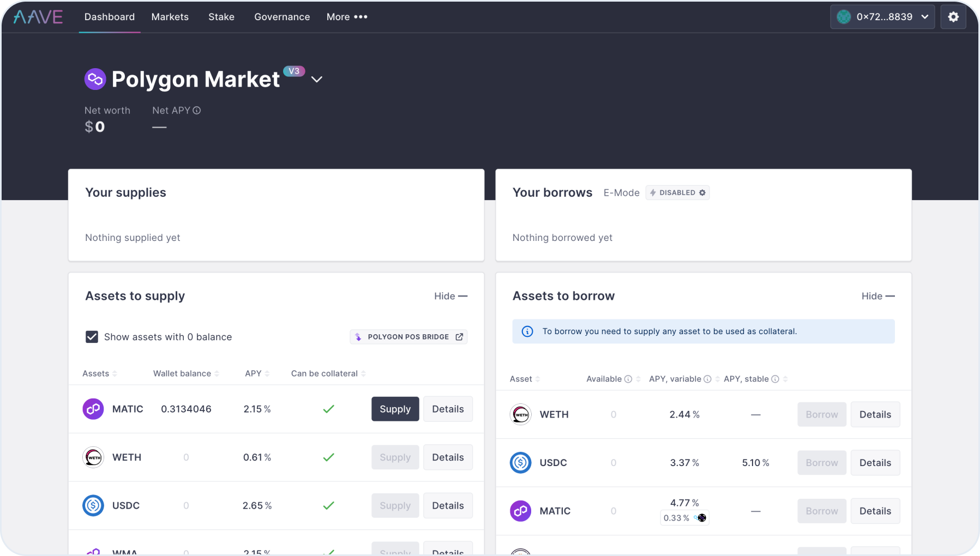Viewport: 980px width, 556px height.
Task: Open the APY, stable info icon
Action: 775,379
